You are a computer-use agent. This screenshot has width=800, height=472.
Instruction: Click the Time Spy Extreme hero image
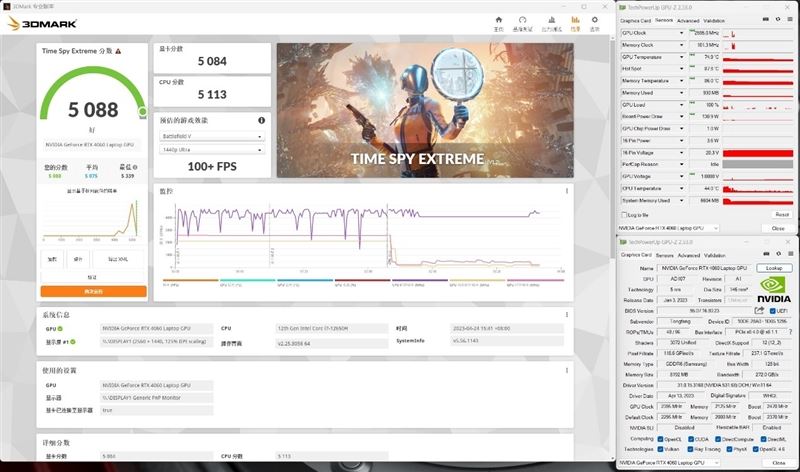tap(425, 110)
